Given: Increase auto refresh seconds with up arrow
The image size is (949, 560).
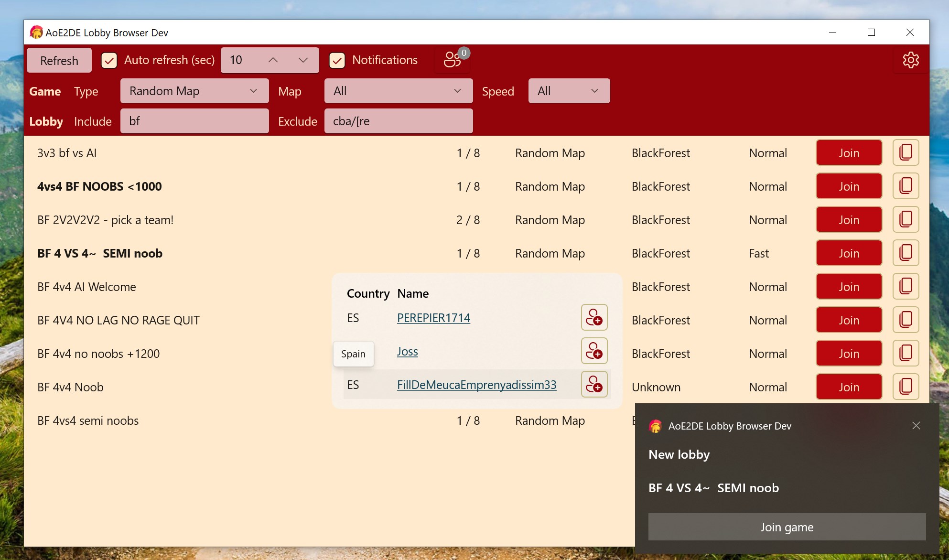Looking at the screenshot, I should point(273,60).
